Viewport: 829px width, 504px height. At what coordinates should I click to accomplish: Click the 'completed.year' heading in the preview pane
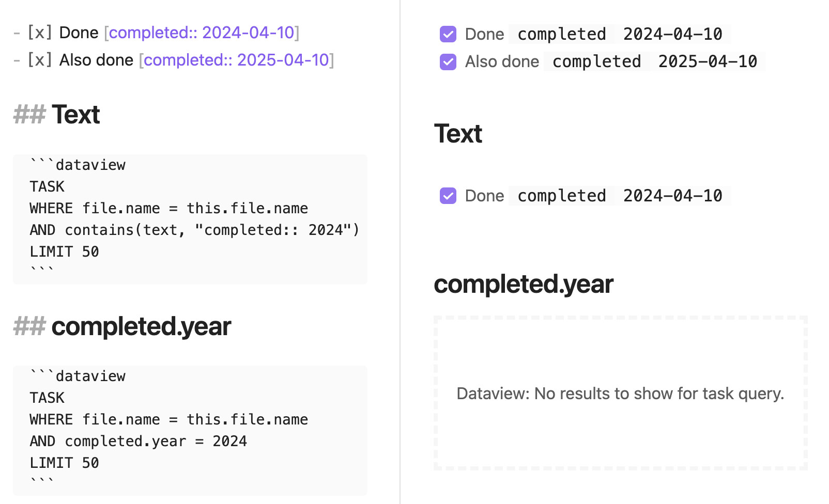[x=524, y=284]
